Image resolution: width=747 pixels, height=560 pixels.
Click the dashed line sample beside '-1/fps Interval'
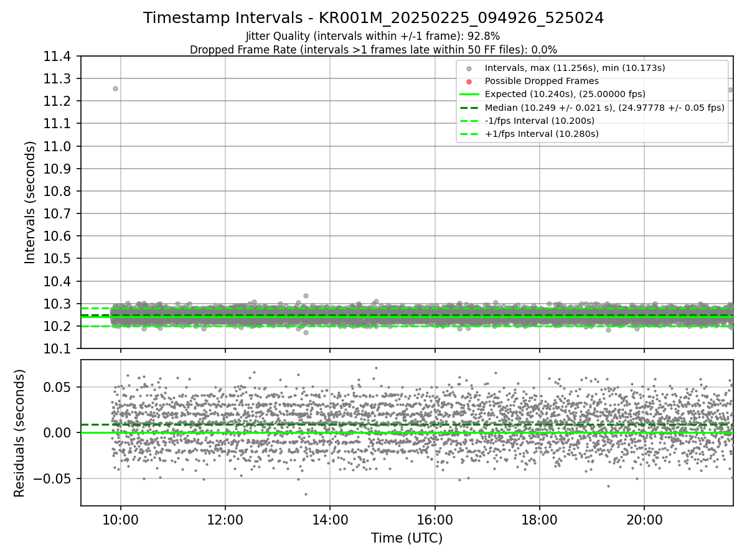tap(469, 121)
